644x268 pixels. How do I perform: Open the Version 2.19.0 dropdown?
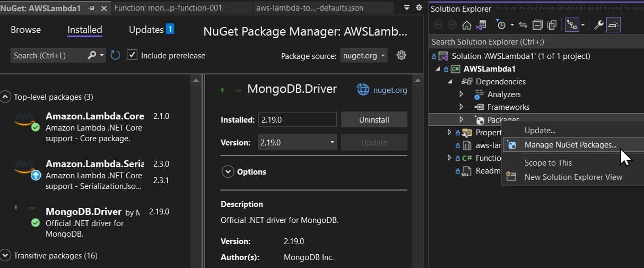(x=297, y=142)
